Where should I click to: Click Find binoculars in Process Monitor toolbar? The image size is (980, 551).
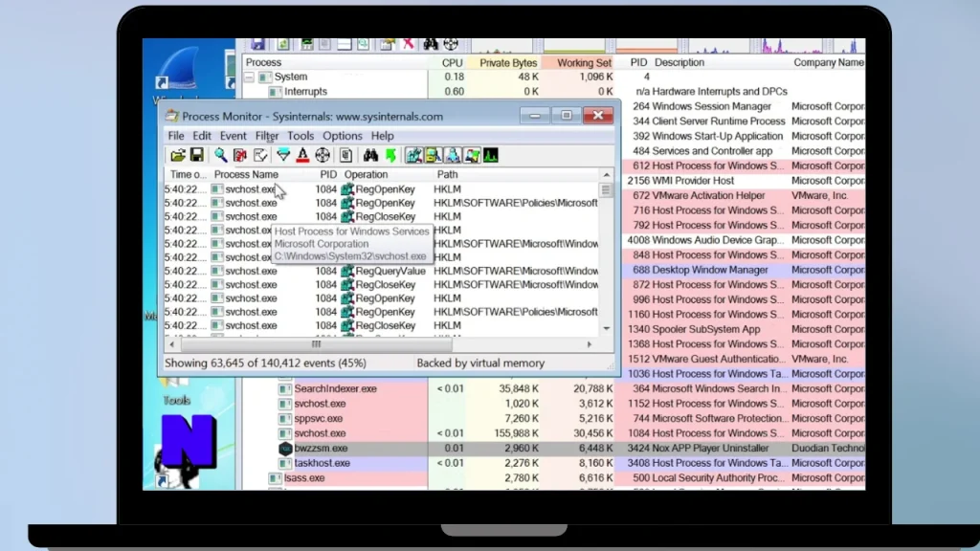point(370,156)
